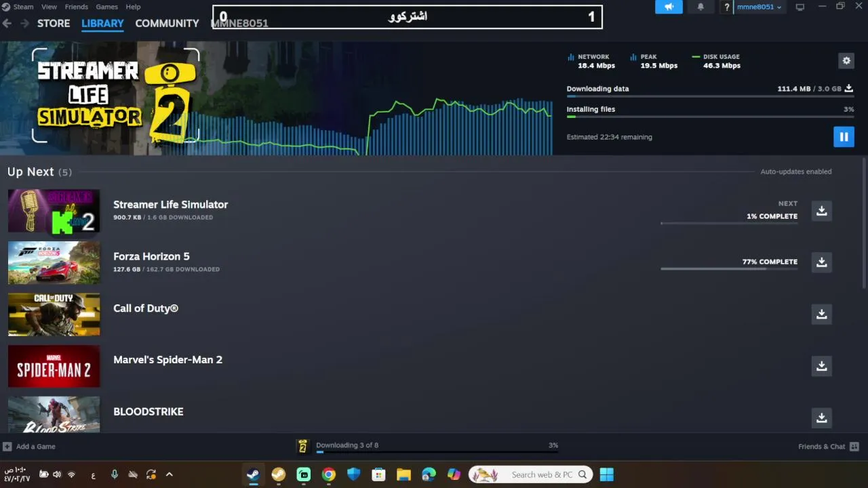Viewport: 868px width, 488px height.
Task: Click the taskbar Search web & PC box
Action: point(530,474)
